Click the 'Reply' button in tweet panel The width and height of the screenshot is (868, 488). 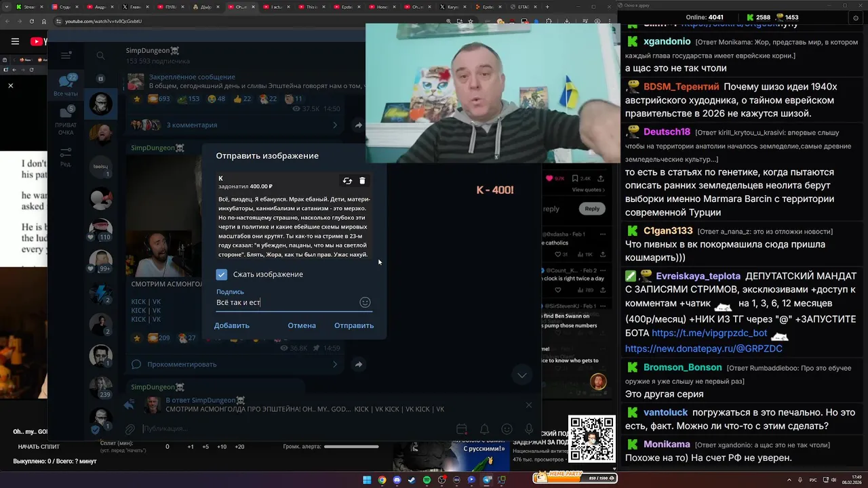(592, 209)
